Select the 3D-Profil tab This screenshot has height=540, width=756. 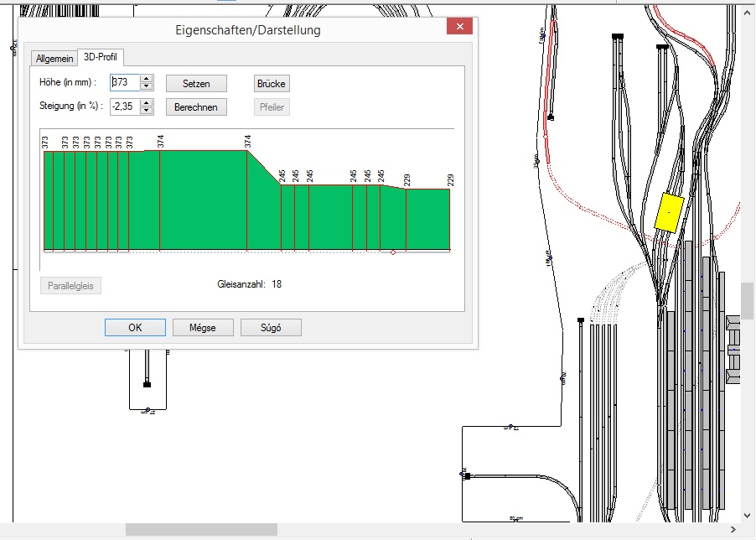point(100,57)
